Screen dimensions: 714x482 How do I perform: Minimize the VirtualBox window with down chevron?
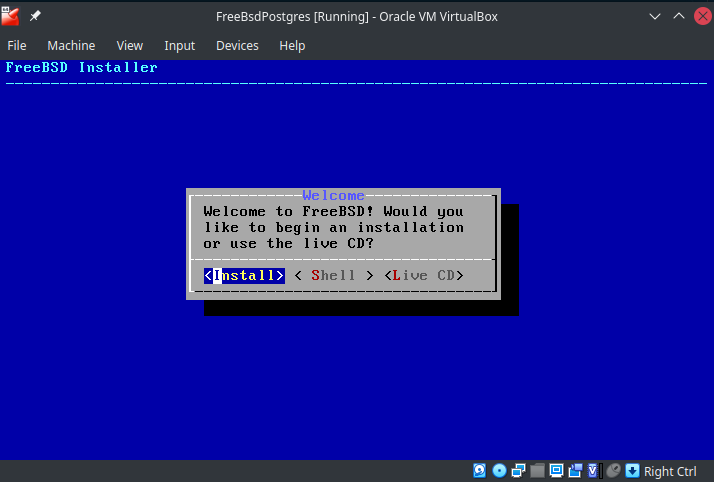[655, 16]
